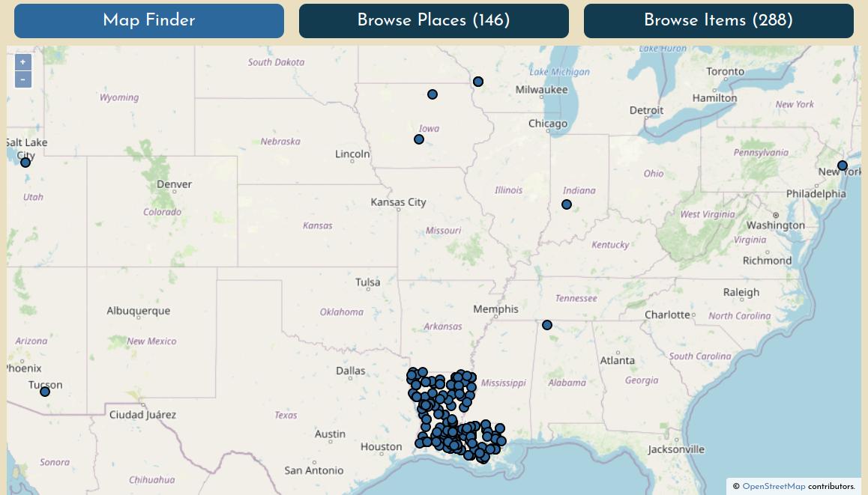Click the Dallas city label on map
This screenshot has width=868, height=495.
(351, 371)
